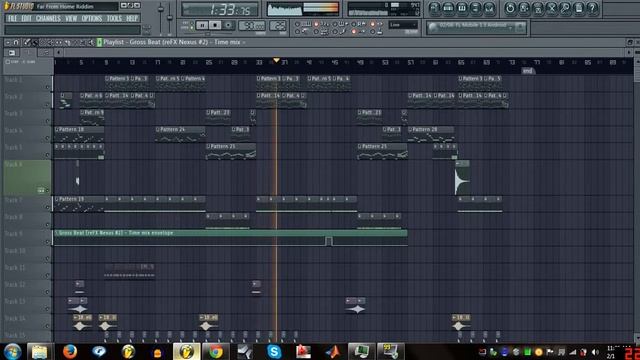Mute Track 12 using its mute dot

47,292
